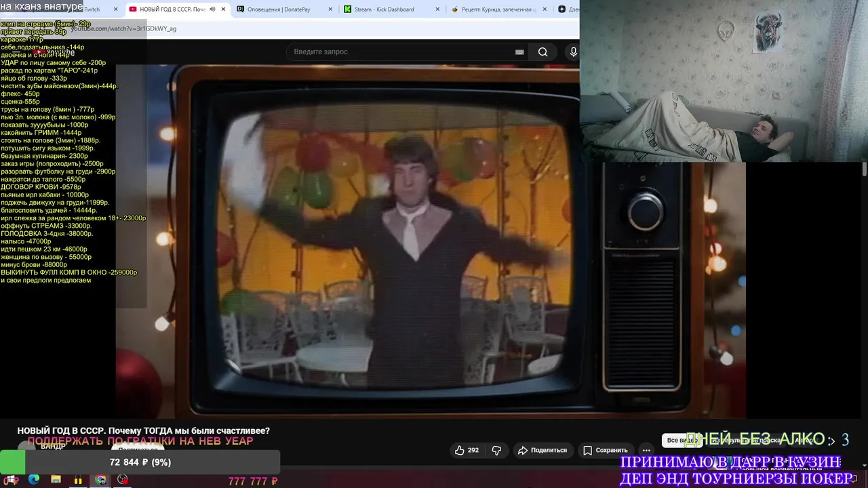Like the video with thumbs-up 292

[467, 450]
